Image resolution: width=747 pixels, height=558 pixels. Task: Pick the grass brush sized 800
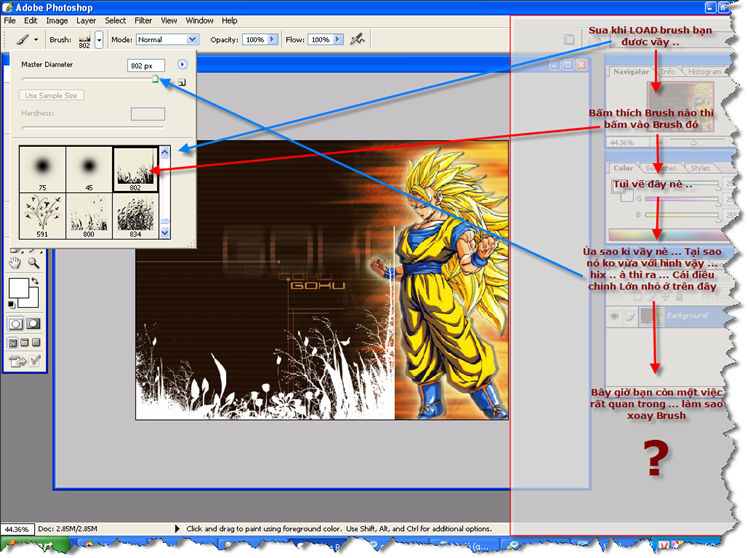(x=89, y=215)
